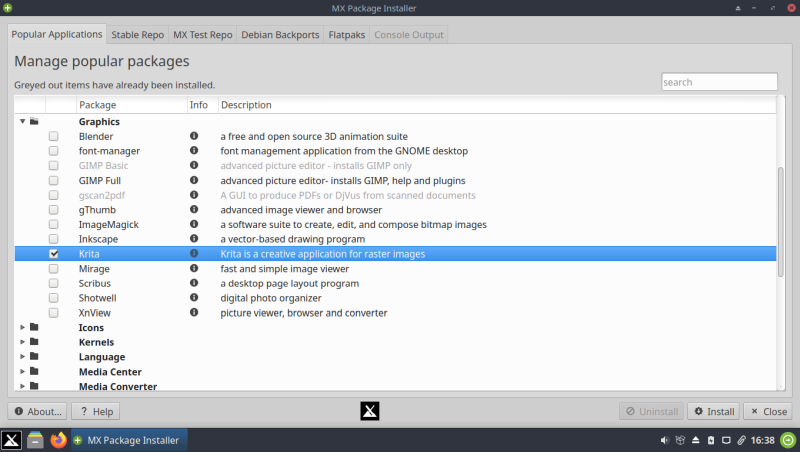
Task: Select the Mirage package row
Action: (395, 268)
